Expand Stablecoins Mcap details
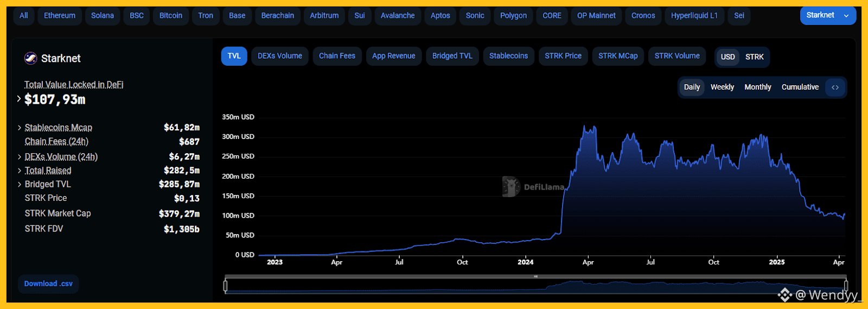 (20, 128)
